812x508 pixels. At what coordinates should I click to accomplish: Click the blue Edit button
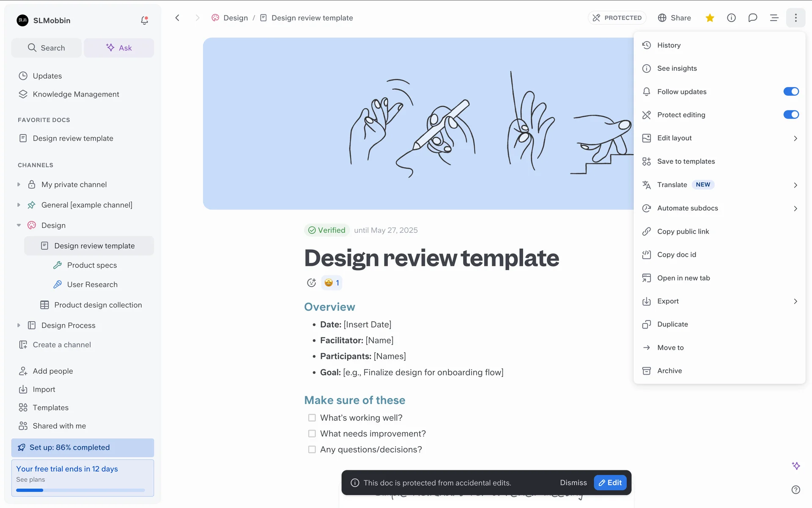[610, 483]
